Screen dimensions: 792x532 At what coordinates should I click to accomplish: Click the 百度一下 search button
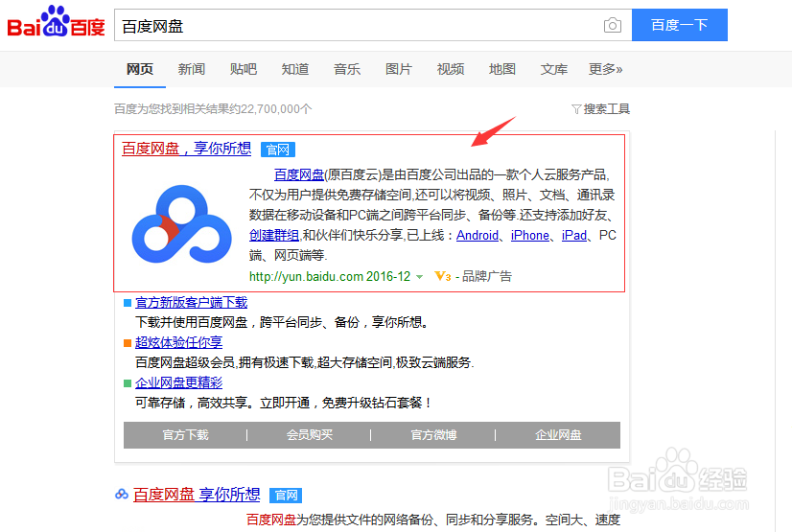click(x=680, y=25)
